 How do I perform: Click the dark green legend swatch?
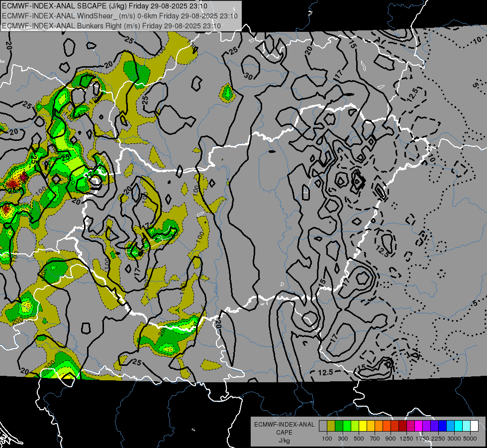(x=339, y=426)
